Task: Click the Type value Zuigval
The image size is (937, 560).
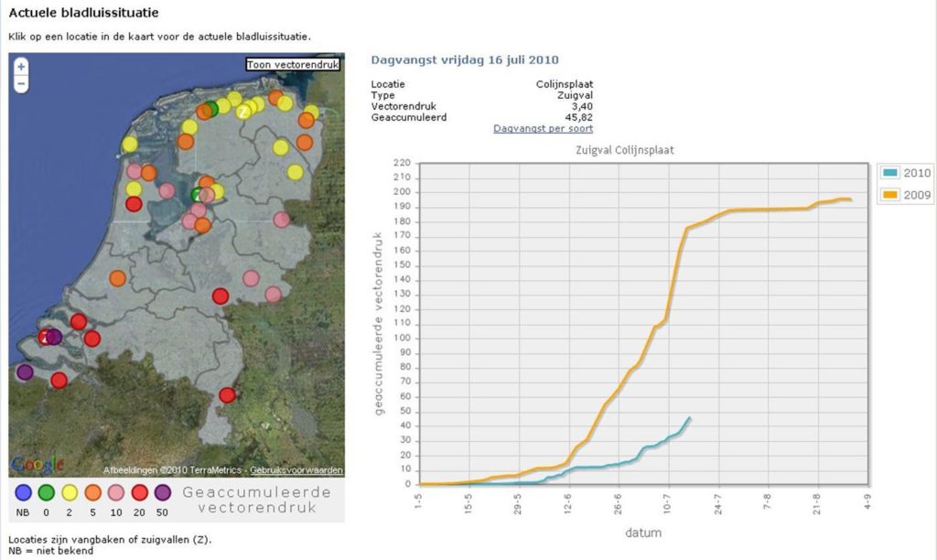Action: 575,95
